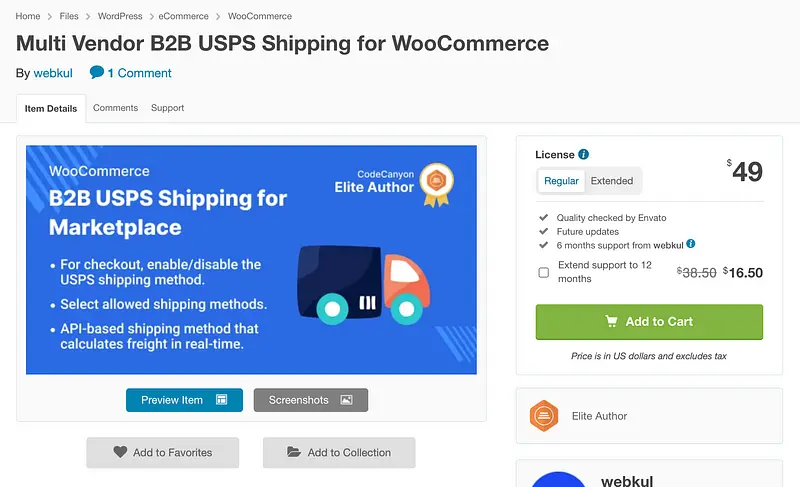Open the Support tab
Screen dimensions: 800x487
point(167,108)
